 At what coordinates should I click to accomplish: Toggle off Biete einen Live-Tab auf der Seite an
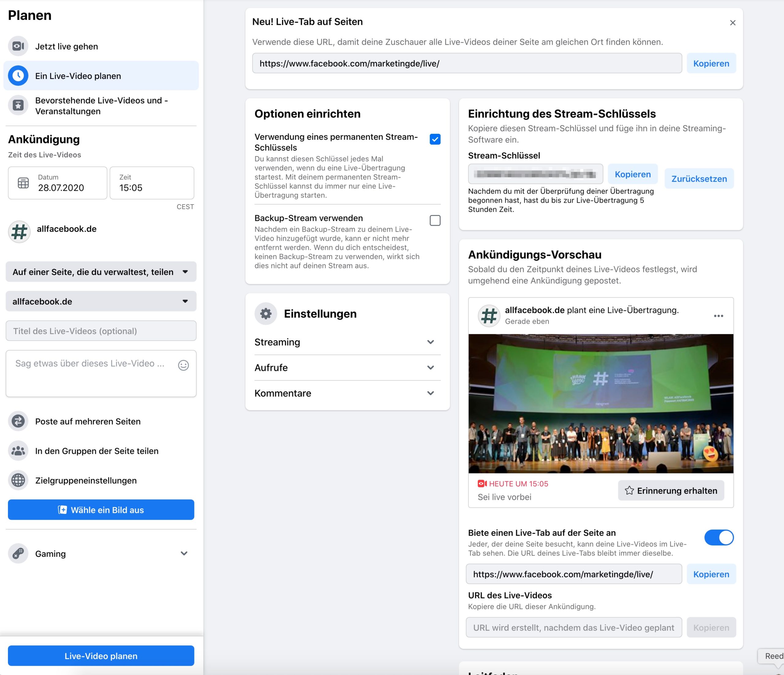tap(719, 537)
